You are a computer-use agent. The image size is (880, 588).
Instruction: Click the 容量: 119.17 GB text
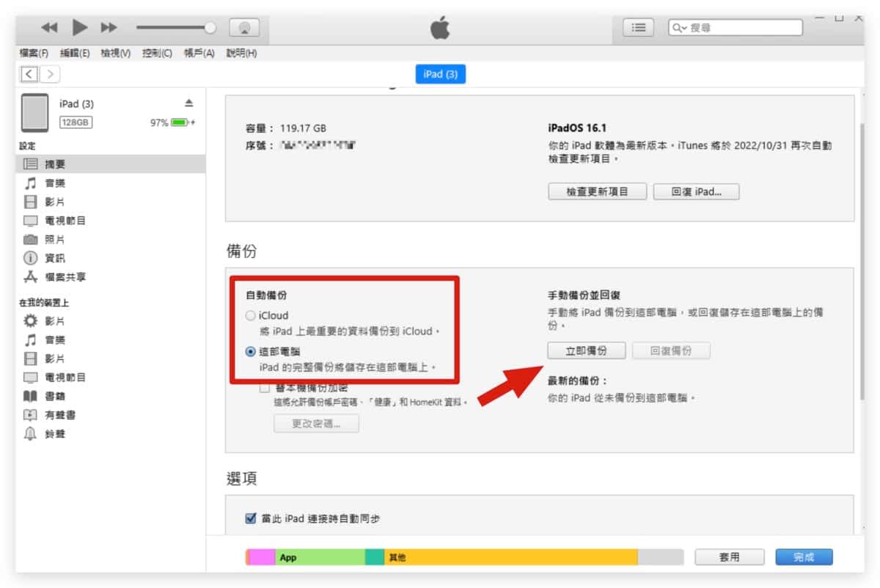tap(286, 128)
